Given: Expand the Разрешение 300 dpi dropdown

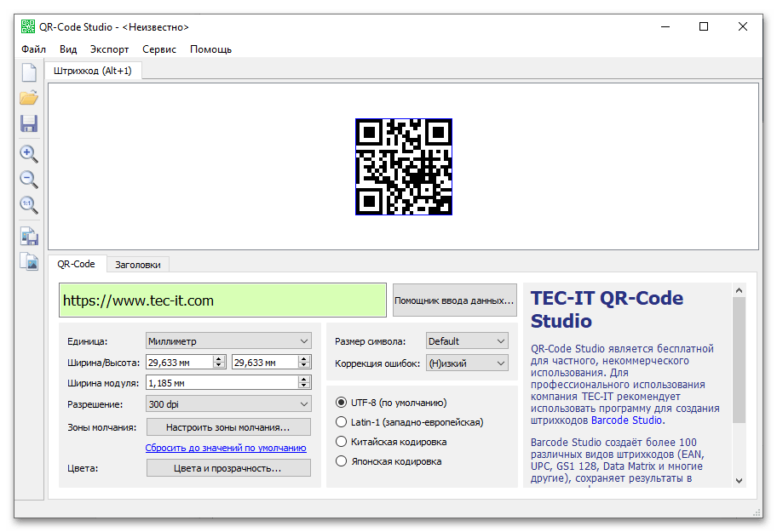Looking at the screenshot, I should click(x=228, y=404).
